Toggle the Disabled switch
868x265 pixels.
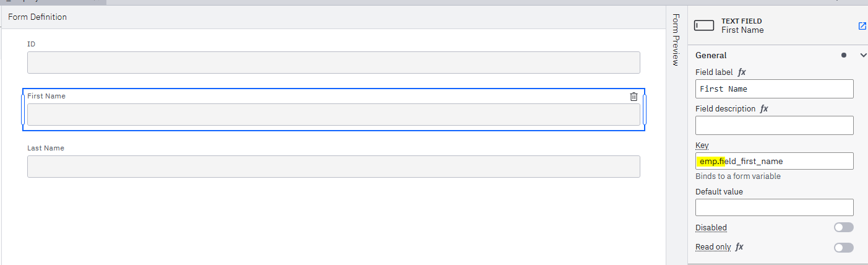pyautogui.click(x=843, y=227)
